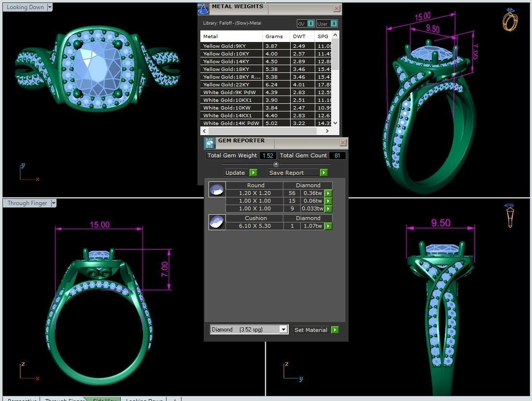Switch to the Through Finger bottom tab
The height and width of the screenshot is (401, 532).
[x=65, y=399]
